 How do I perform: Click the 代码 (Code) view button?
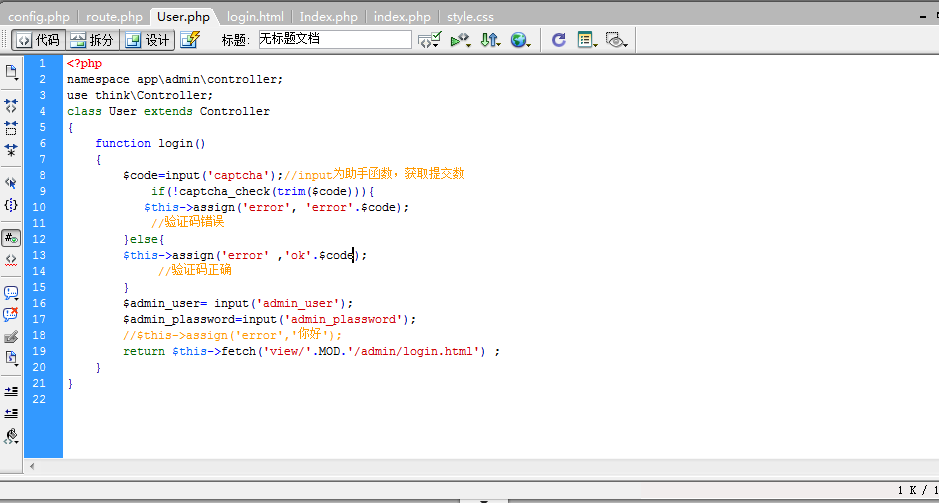click(38, 40)
